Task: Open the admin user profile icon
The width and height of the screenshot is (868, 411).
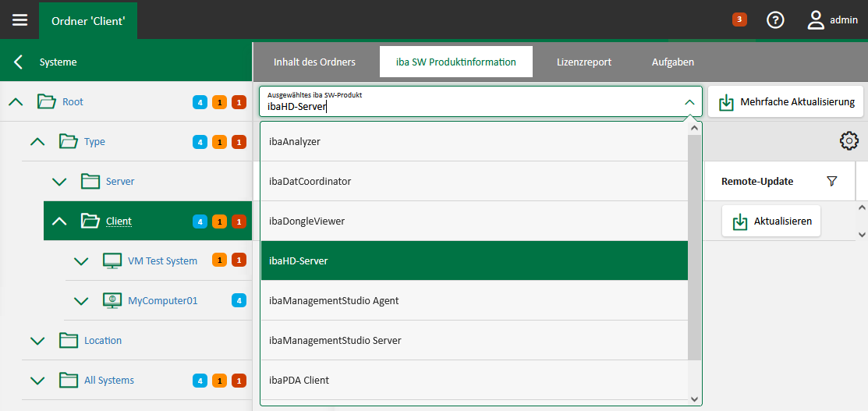Action: [x=816, y=20]
